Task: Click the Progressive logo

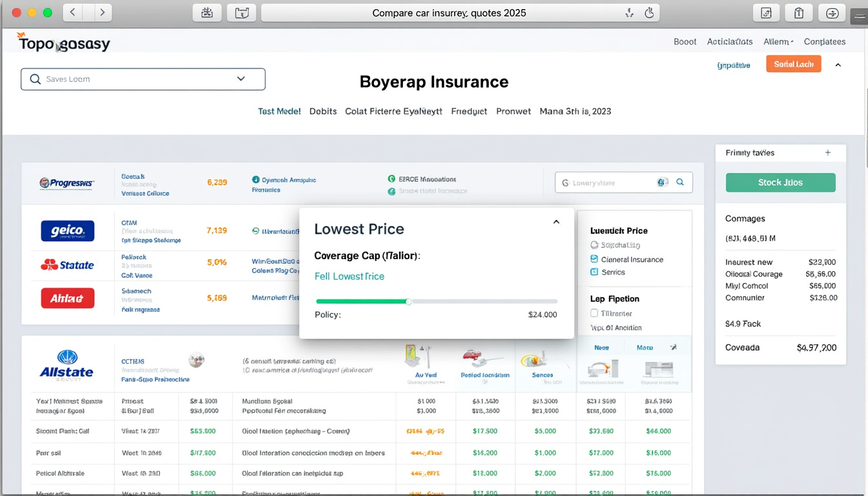Action: tap(67, 183)
